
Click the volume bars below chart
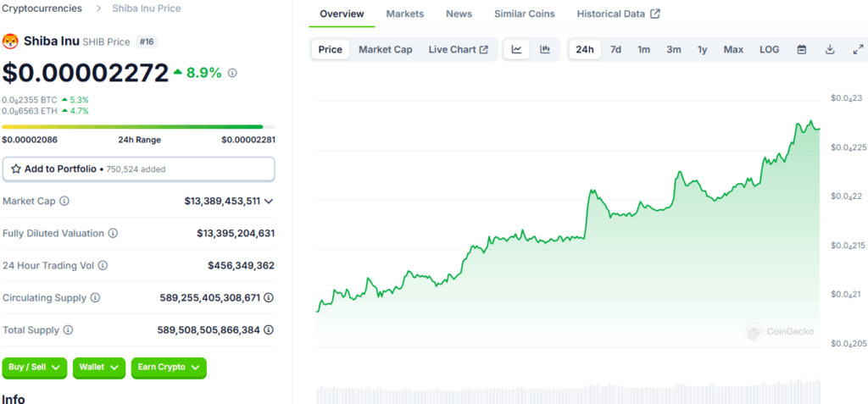tap(569, 393)
